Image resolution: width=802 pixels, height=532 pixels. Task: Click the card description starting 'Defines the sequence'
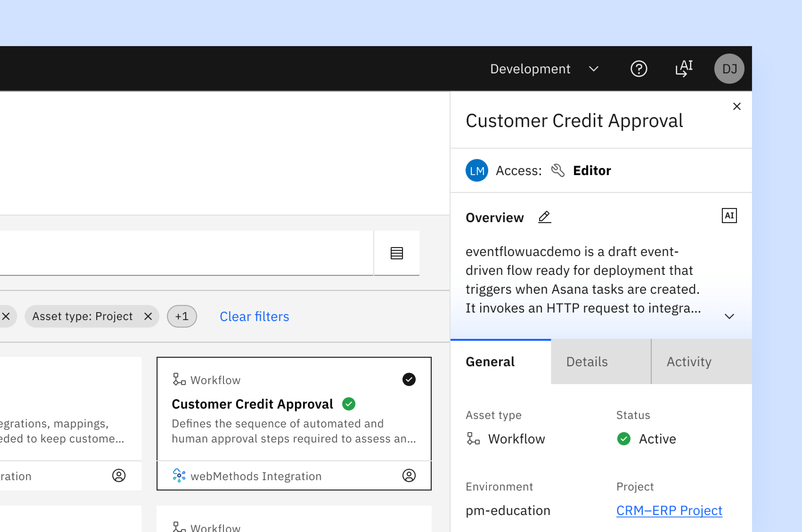click(x=294, y=431)
